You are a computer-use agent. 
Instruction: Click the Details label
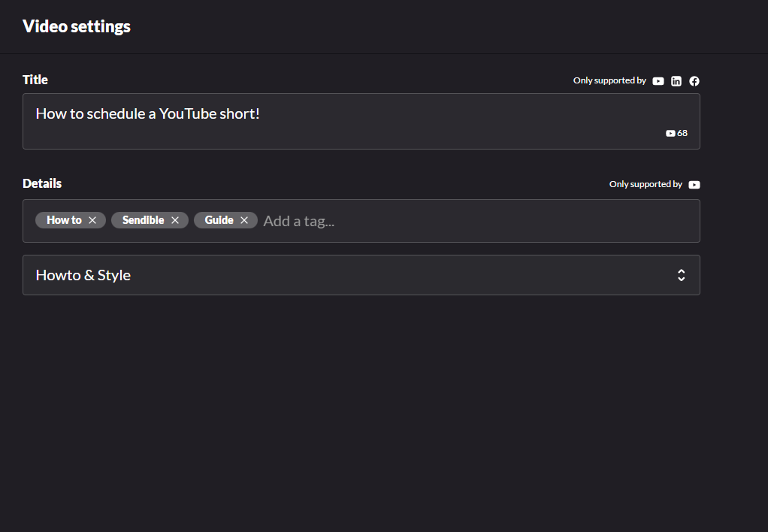tap(42, 183)
